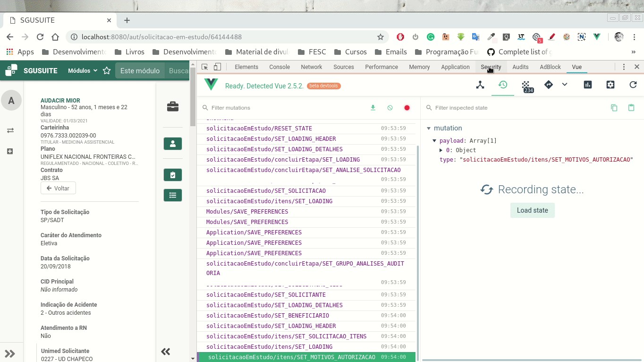This screenshot has height=362, width=644.
Task: Bookmark the page with star in address bar
Action: [381, 37]
